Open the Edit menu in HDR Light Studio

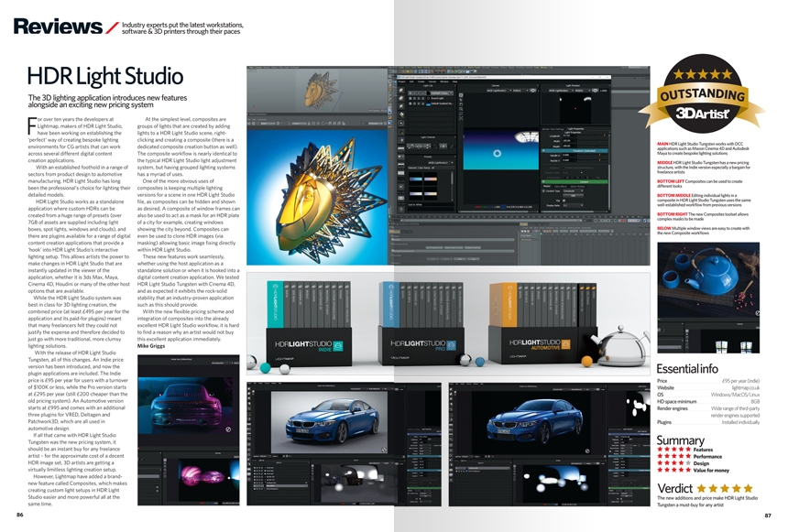point(411,81)
